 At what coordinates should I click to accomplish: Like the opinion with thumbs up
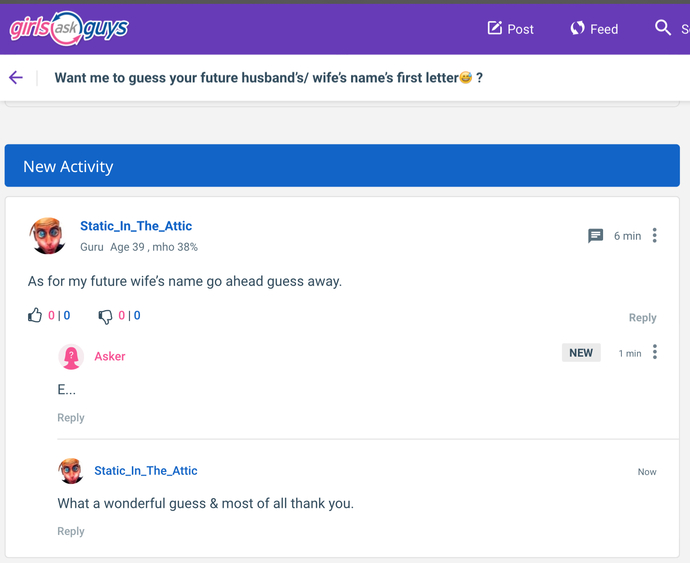35,315
